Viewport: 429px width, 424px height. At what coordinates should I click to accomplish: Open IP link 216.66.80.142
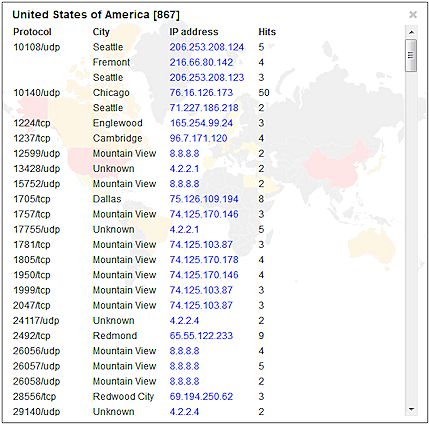(201, 62)
